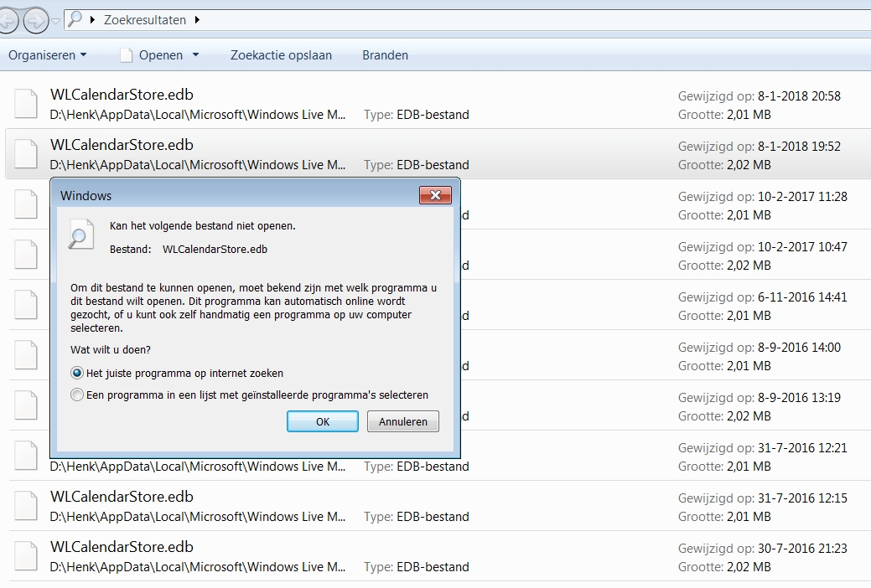Click the path of file dated 31-7-2016 12:21

(198, 467)
